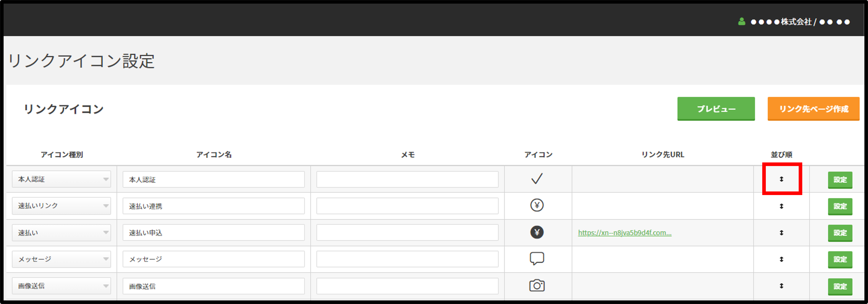Screen dimensions: 868x304
Task: Click 設定 in the 本人認証 row
Action: point(840,180)
